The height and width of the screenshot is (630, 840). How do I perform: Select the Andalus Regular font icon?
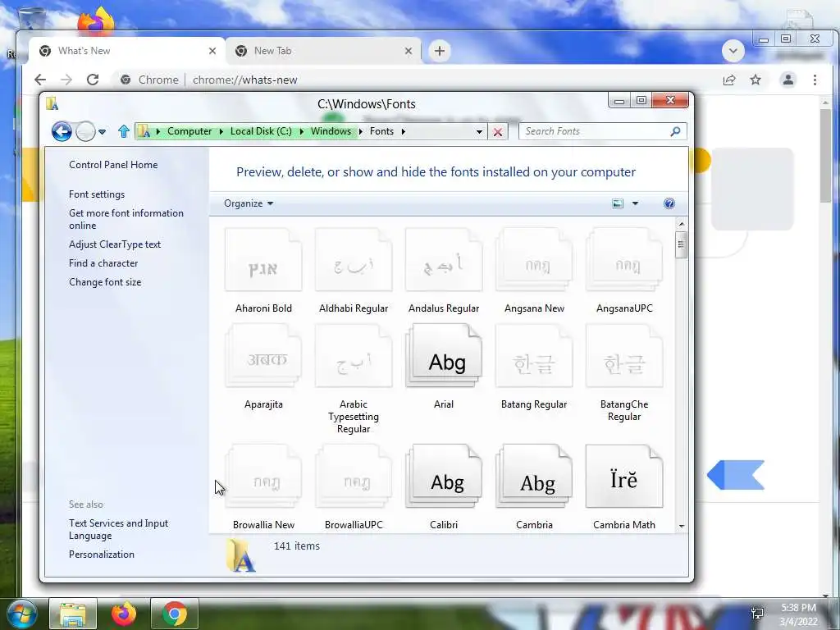(444, 260)
